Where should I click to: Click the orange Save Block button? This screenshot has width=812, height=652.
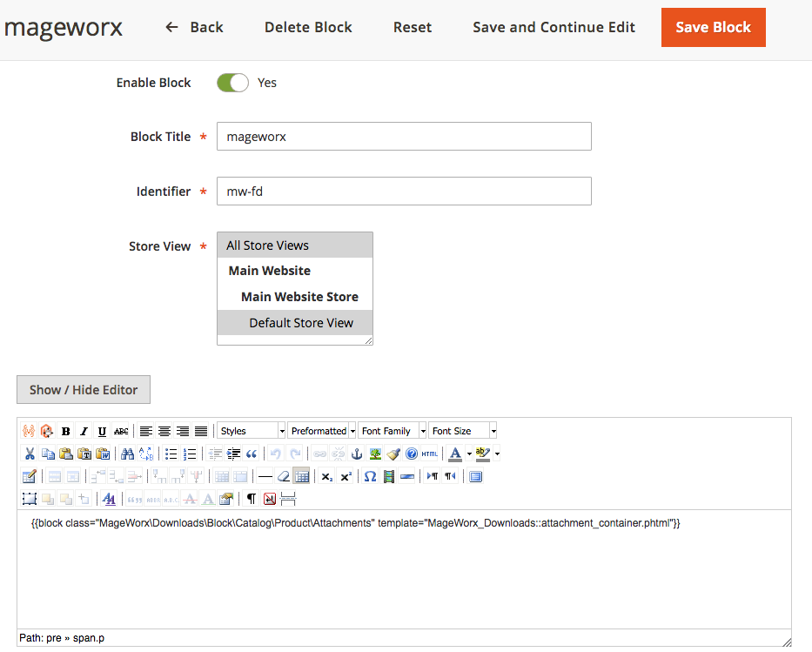pos(713,28)
